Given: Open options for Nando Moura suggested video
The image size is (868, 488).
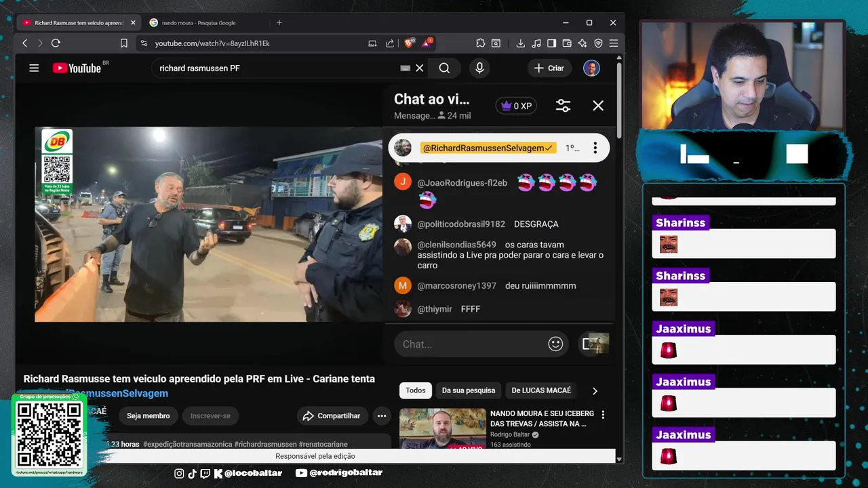Looking at the screenshot, I should coord(603,415).
